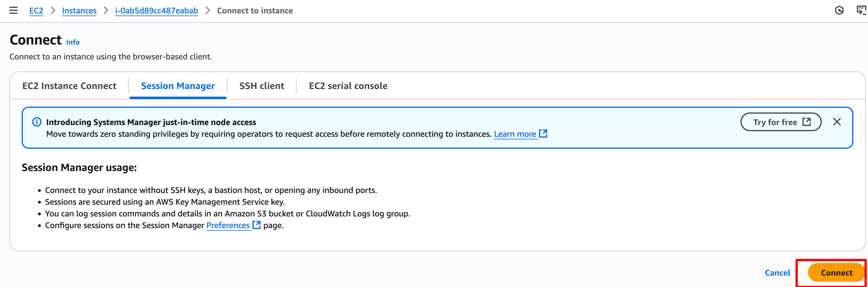This screenshot has height=287, width=868.
Task: Switch to the EC2 serial console tab
Action: tap(348, 86)
